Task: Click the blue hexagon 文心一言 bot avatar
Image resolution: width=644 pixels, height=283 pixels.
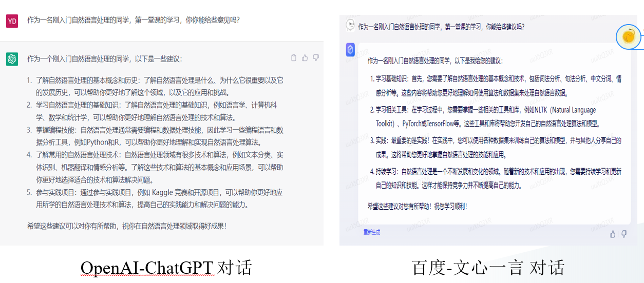Action: point(350,49)
